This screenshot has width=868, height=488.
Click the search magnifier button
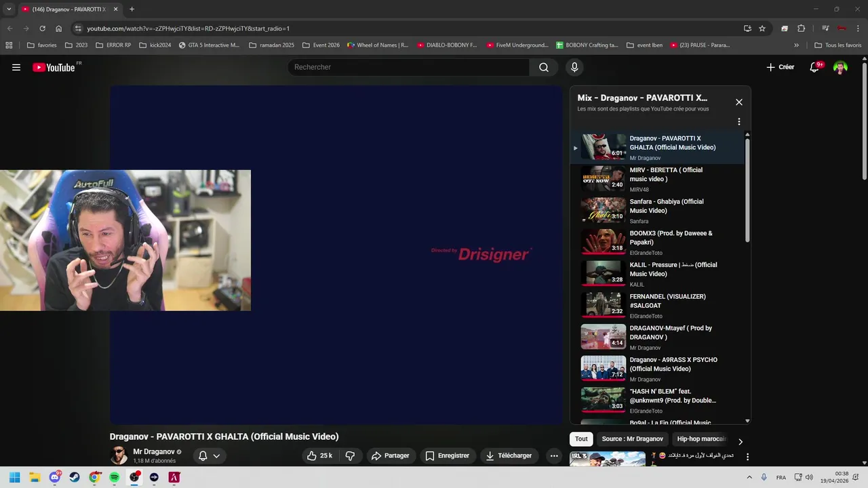click(544, 67)
